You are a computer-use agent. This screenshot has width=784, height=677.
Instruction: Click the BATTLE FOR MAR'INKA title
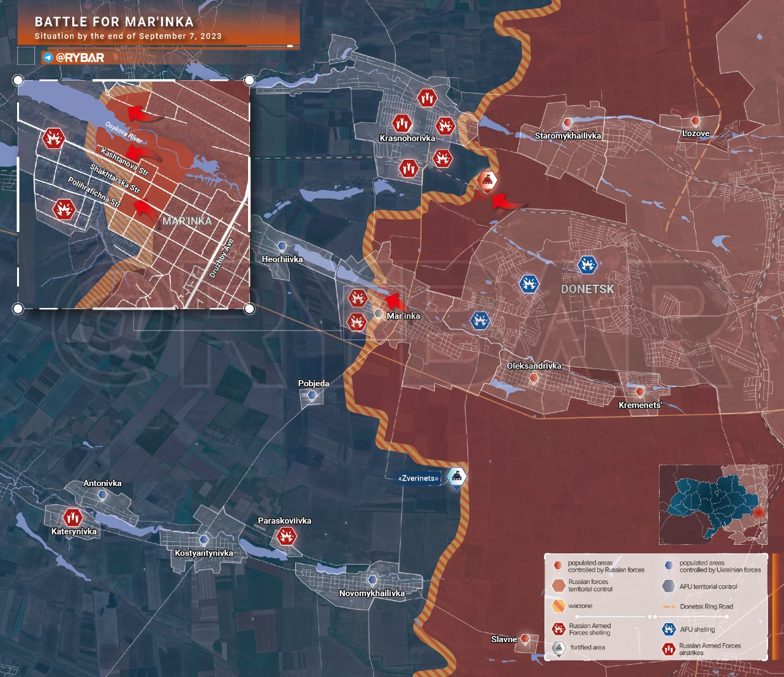point(114,21)
